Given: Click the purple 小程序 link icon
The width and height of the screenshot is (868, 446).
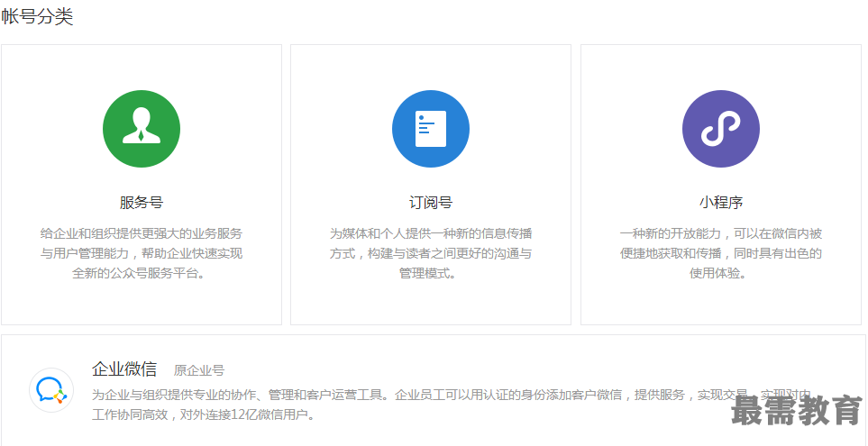Looking at the screenshot, I should pyautogui.click(x=721, y=128).
